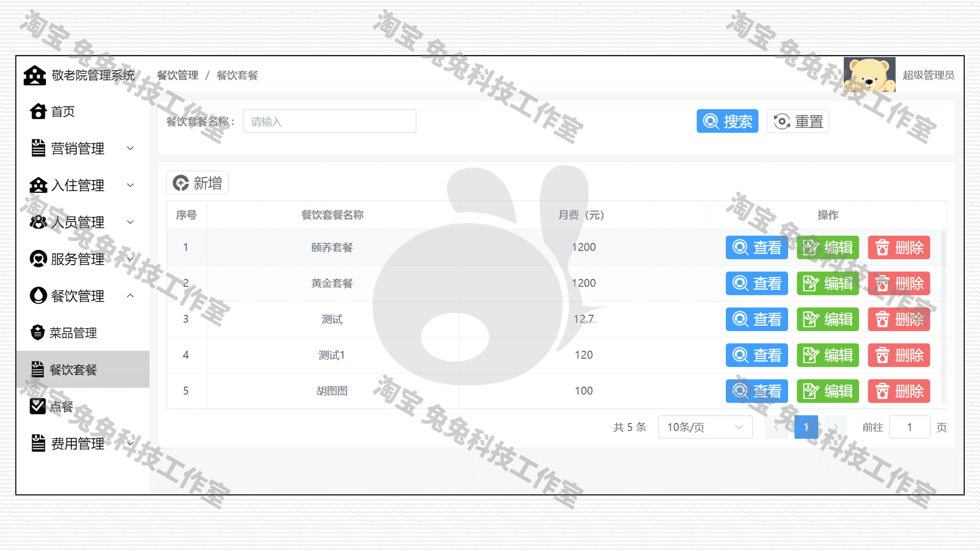Focus the 餐饮套餐名称 search input

[329, 121]
